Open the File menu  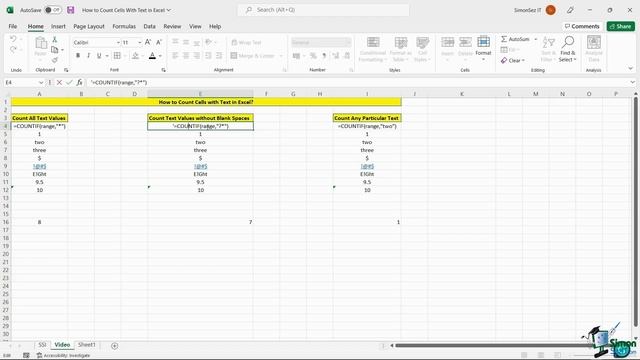(x=13, y=26)
